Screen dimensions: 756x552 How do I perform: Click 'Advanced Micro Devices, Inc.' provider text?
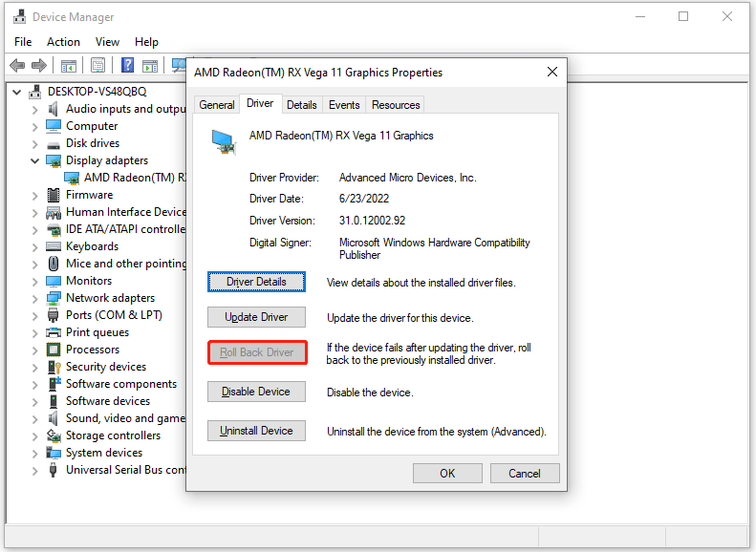[408, 178]
